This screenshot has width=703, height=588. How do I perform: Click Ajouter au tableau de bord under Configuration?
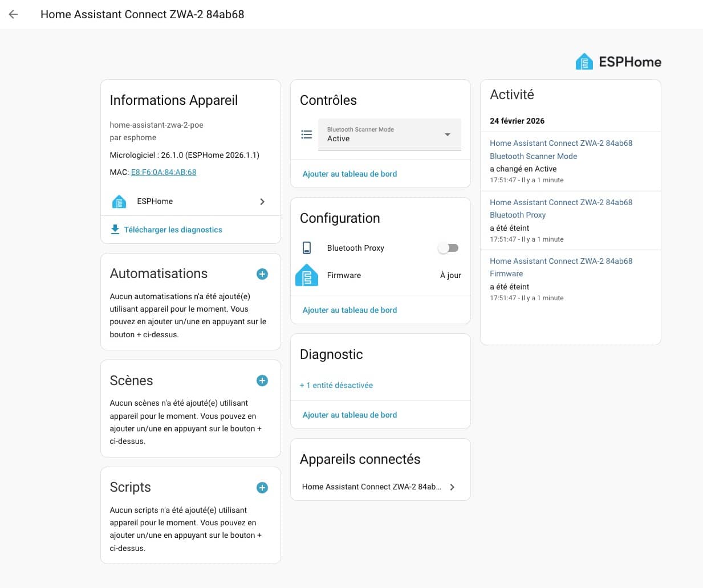tap(350, 310)
